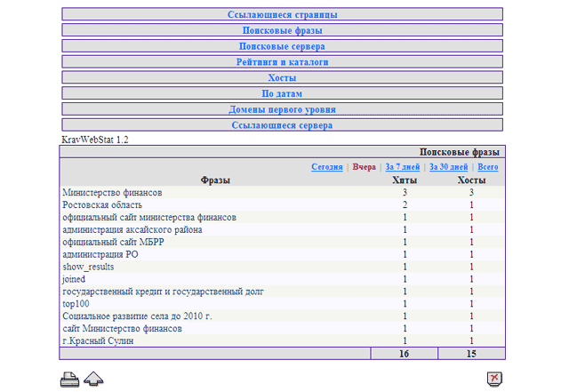The width and height of the screenshot is (569, 392).
Task: Select the phrase Ростовская область
Action: pyautogui.click(x=102, y=204)
